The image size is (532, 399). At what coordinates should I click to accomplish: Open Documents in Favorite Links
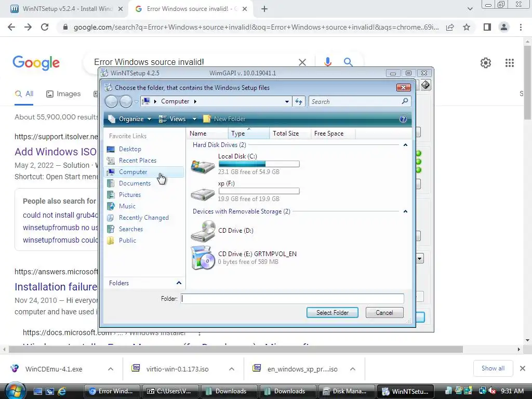coord(135,183)
